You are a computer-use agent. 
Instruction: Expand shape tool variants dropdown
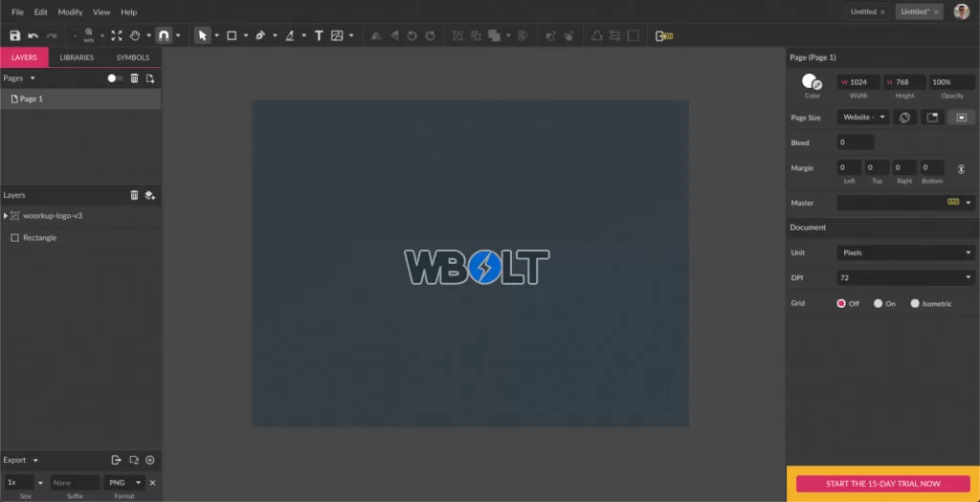point(246,35)
